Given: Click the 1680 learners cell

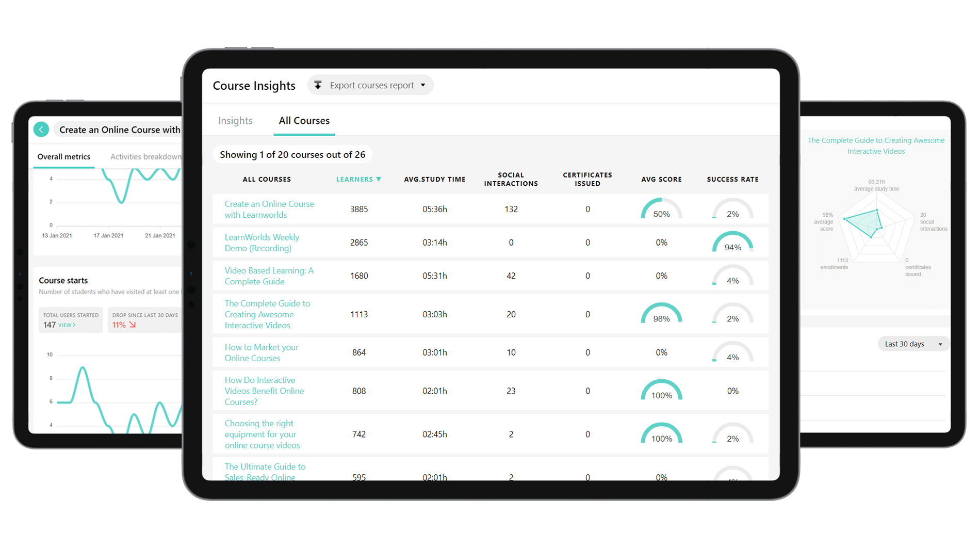Looking at the screenshot, I should tap(359, 276).
